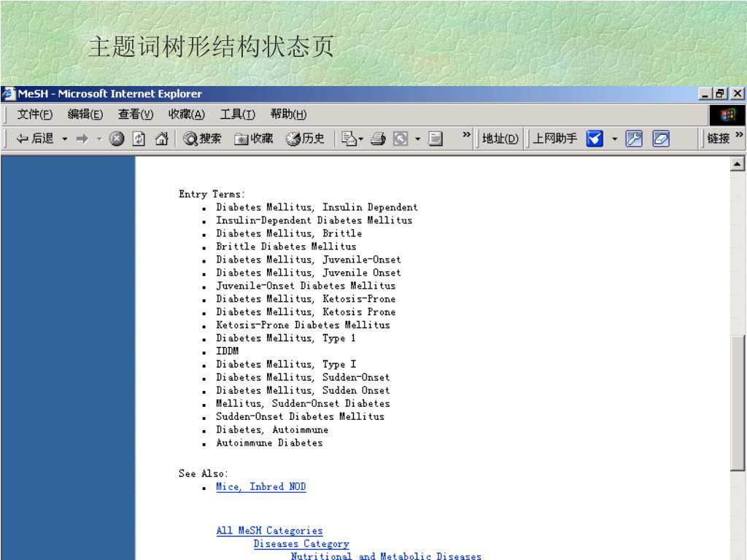Restore the MeSH Internet Explorer window
747x560 pixels.
pyautogui.click(x=720, y=94)
